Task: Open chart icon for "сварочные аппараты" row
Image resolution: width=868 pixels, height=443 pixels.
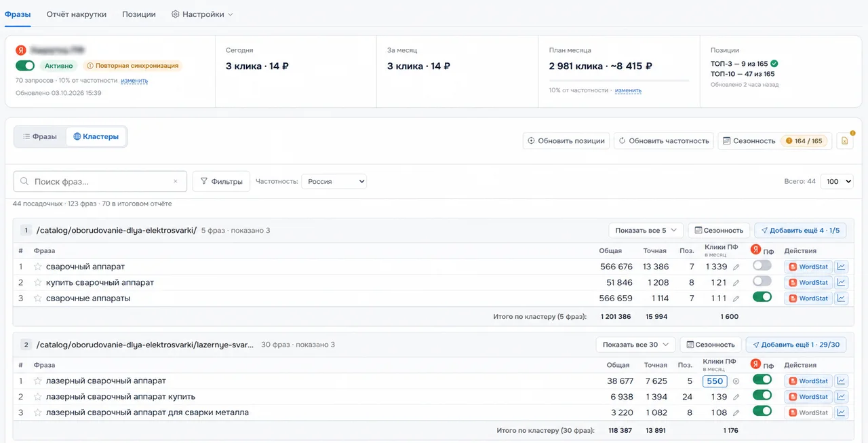Action: 842,298
